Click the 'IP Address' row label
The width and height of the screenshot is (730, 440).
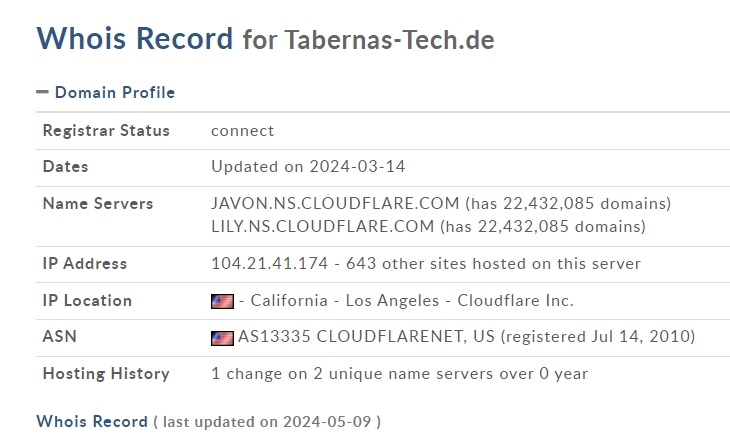pyautogui.click(x=85, y=264)
